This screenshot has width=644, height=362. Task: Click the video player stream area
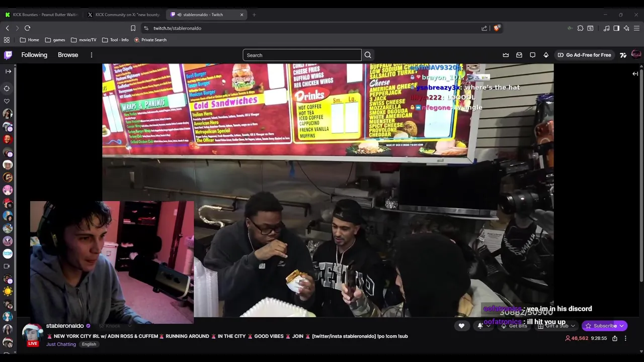pos(328,190)
